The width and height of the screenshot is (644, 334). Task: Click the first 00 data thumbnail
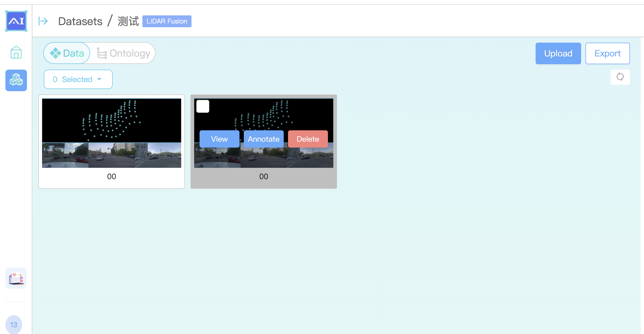tap(111, 133)
